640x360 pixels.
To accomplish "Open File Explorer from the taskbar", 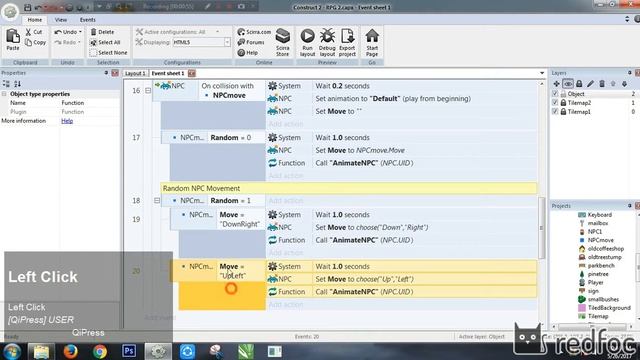I will click(41, 351).
